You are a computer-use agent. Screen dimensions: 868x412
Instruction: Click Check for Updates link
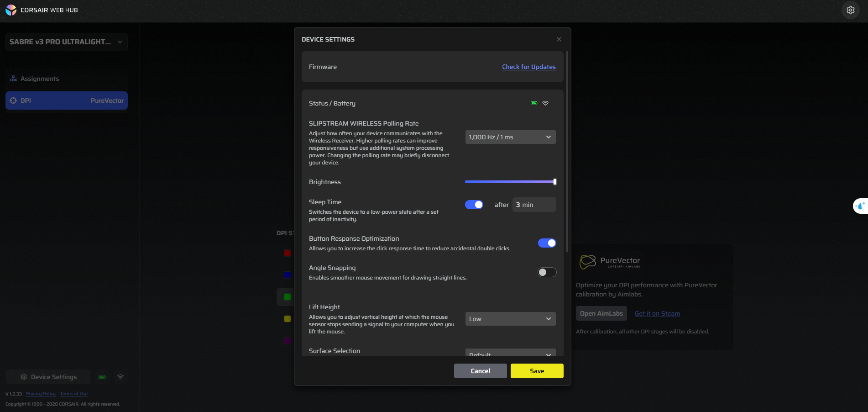point(529,67)
